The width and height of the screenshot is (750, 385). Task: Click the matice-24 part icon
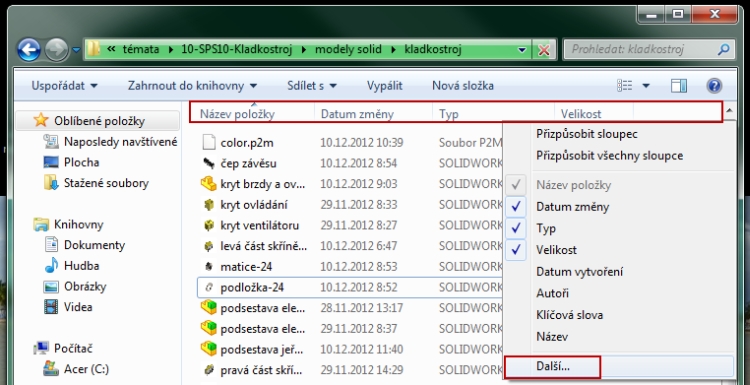[209, 266]
